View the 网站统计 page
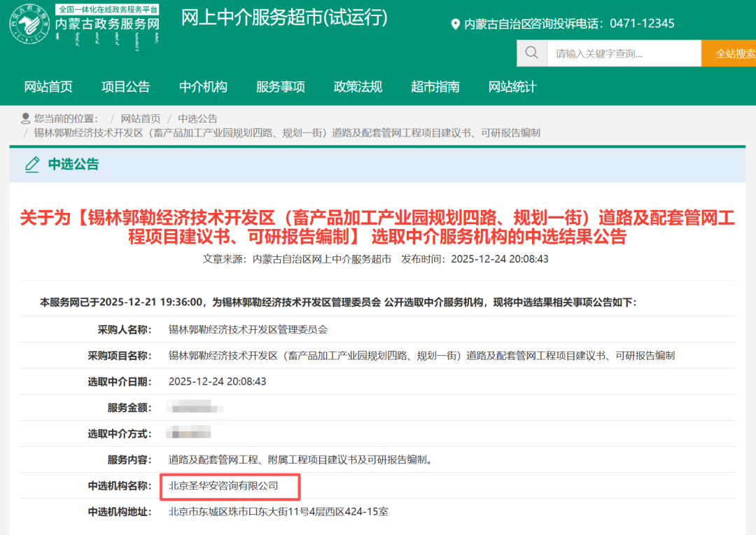 pos(512,87)
